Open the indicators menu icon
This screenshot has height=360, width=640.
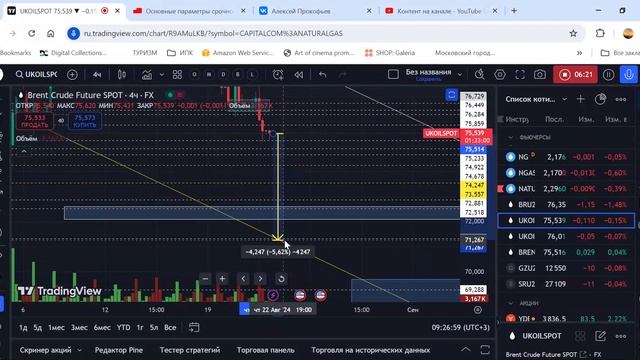point(147,75)
